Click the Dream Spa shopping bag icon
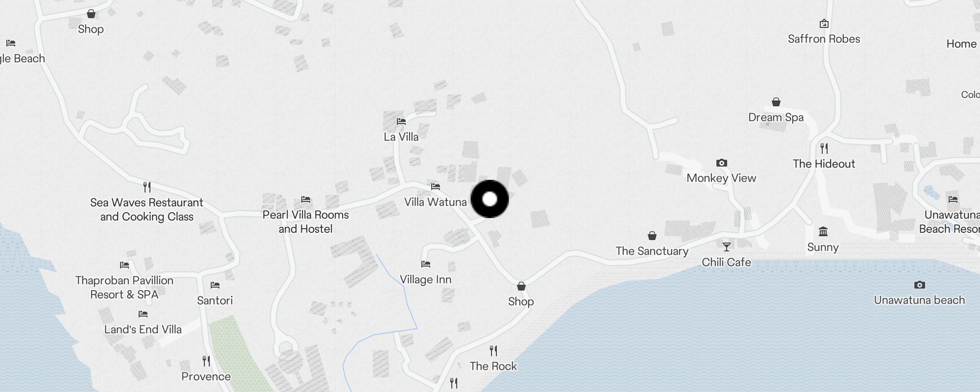 [x=776, y=102]
